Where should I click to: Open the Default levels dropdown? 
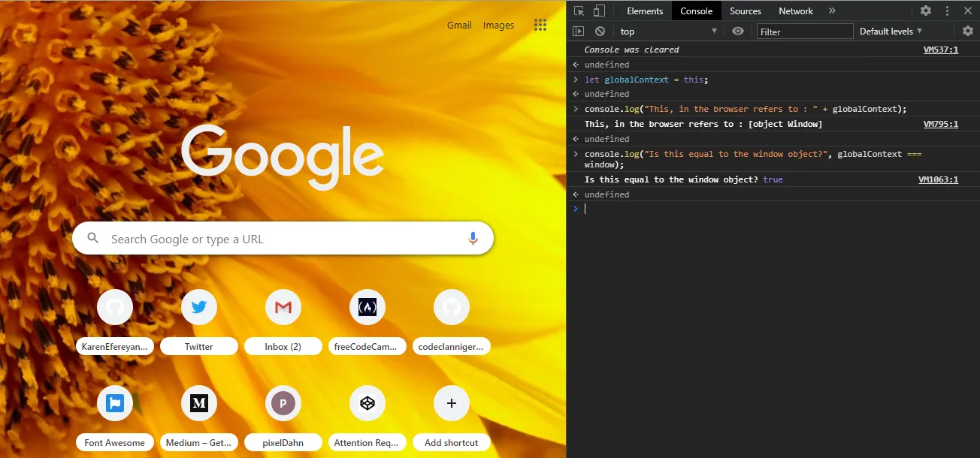[891, 31]
